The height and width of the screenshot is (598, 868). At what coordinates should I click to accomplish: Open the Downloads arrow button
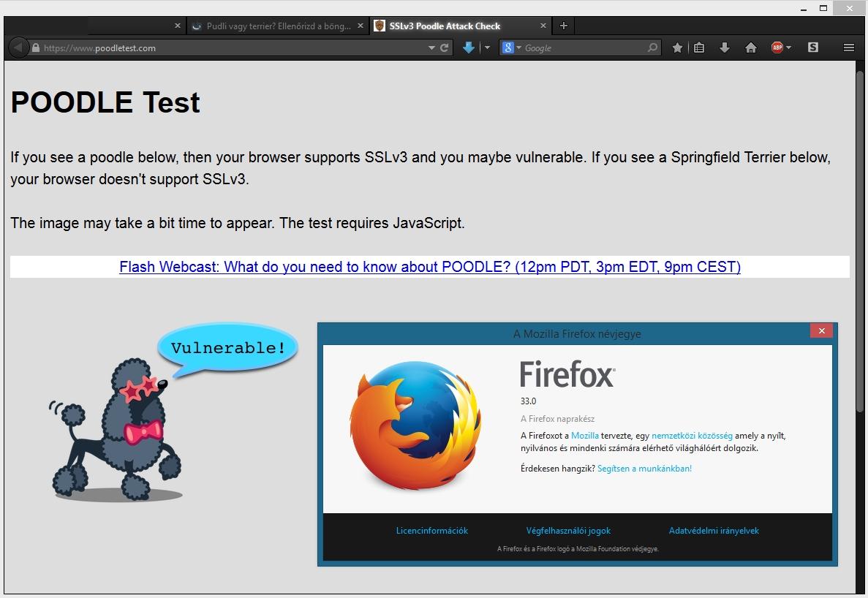(725, 48)
